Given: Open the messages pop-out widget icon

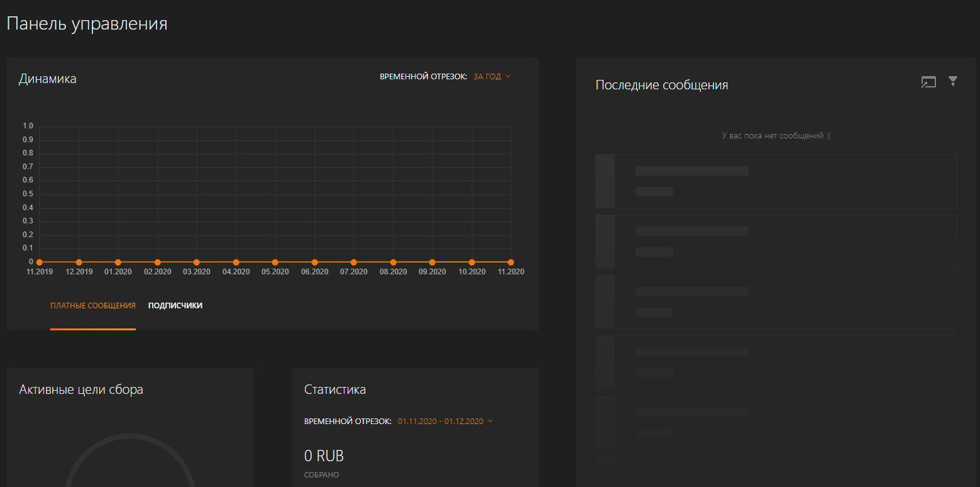Looking at the screenshot, I should click(x=928, y=82).
